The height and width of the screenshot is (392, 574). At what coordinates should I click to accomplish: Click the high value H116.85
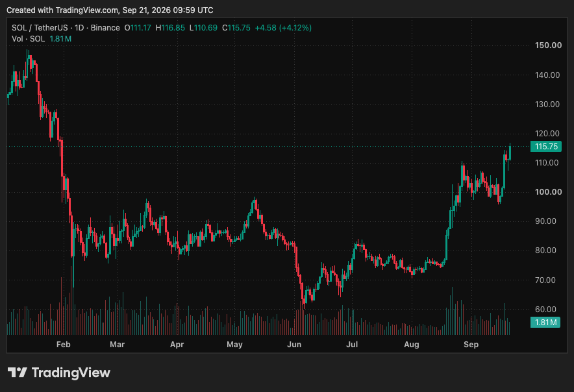tap(170, 28)
